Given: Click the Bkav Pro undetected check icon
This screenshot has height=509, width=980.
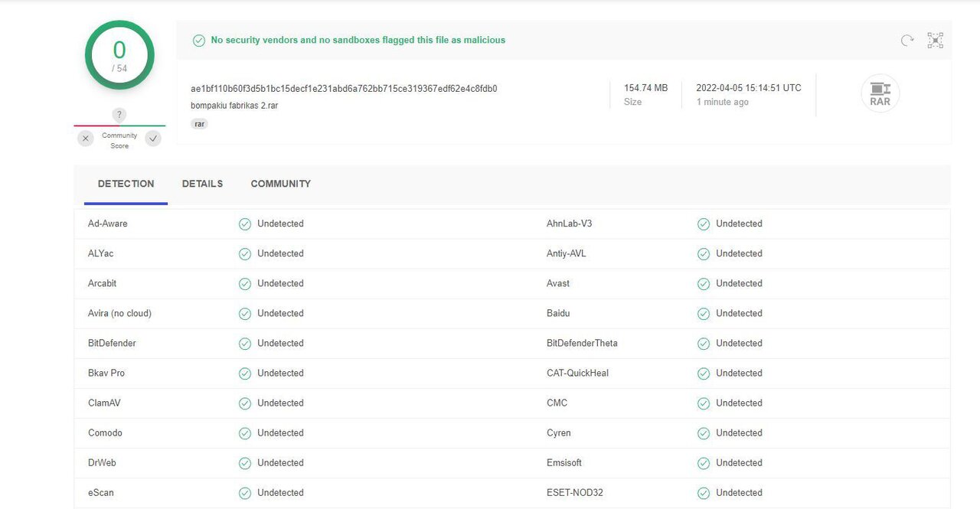Looking at the screenshot, I should point(245,374).
